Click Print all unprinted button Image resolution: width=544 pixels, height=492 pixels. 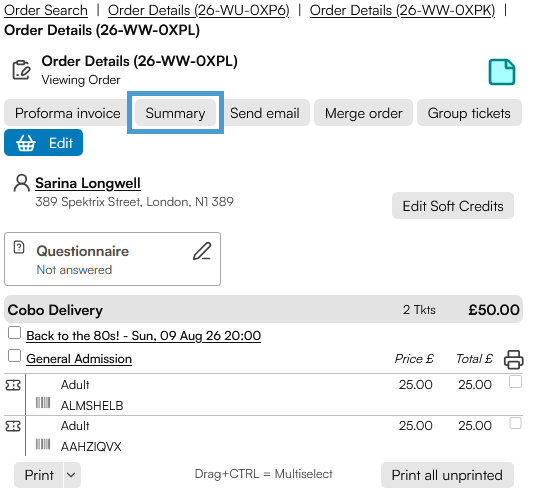coord(447,475)
